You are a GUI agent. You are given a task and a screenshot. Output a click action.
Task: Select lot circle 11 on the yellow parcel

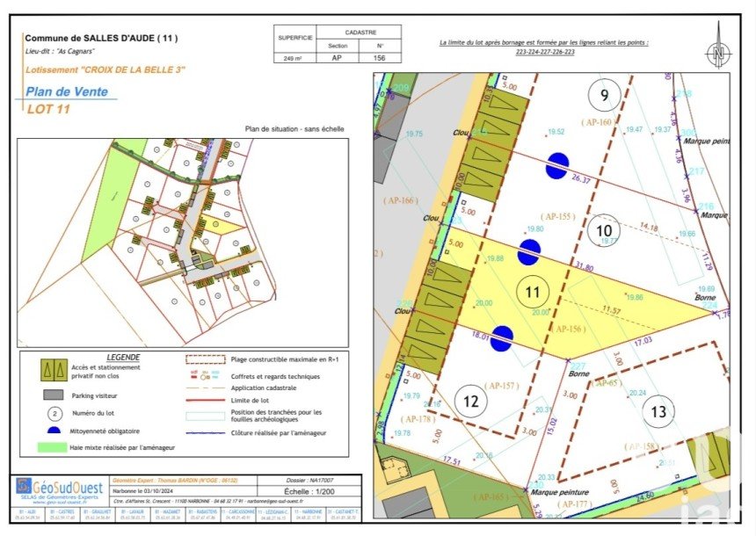click(x=532, y=292)
